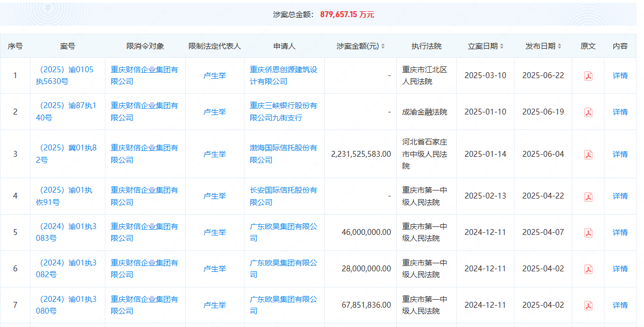
Task: View 详情 for row 4
Action: [x=620, y=196]
